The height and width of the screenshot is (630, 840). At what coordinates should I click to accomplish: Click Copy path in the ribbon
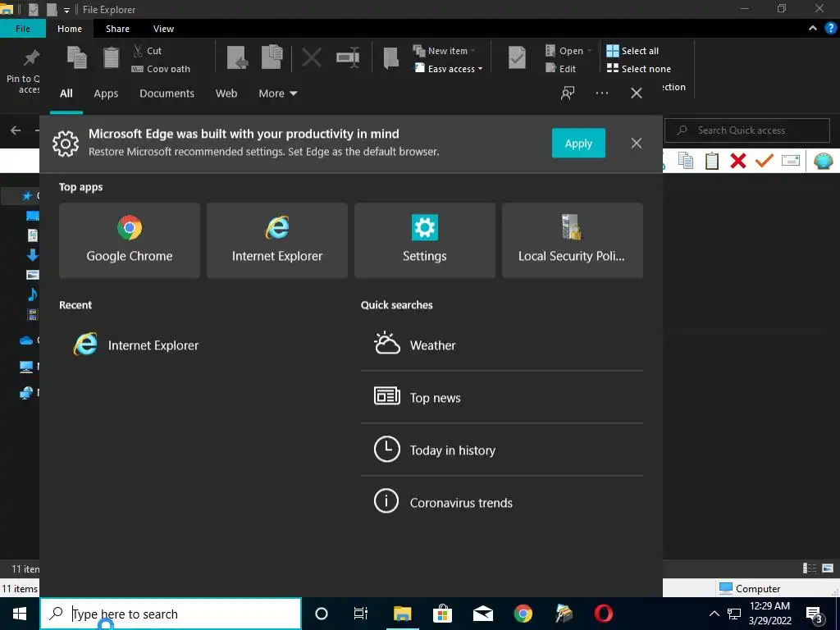161,69
